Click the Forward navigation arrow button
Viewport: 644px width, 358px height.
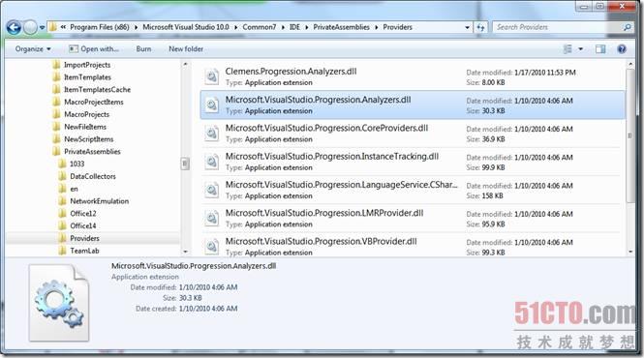(30, 27)
